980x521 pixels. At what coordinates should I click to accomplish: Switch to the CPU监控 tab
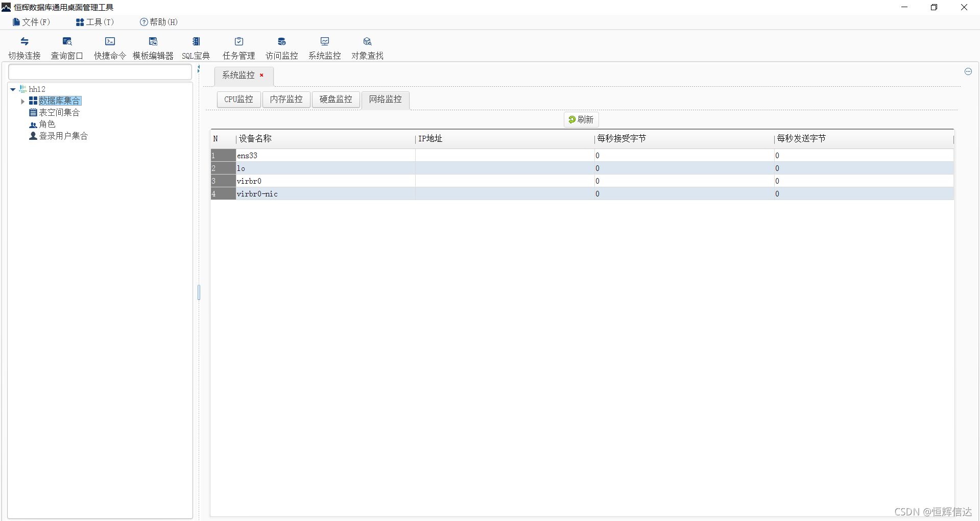(238, 99)
